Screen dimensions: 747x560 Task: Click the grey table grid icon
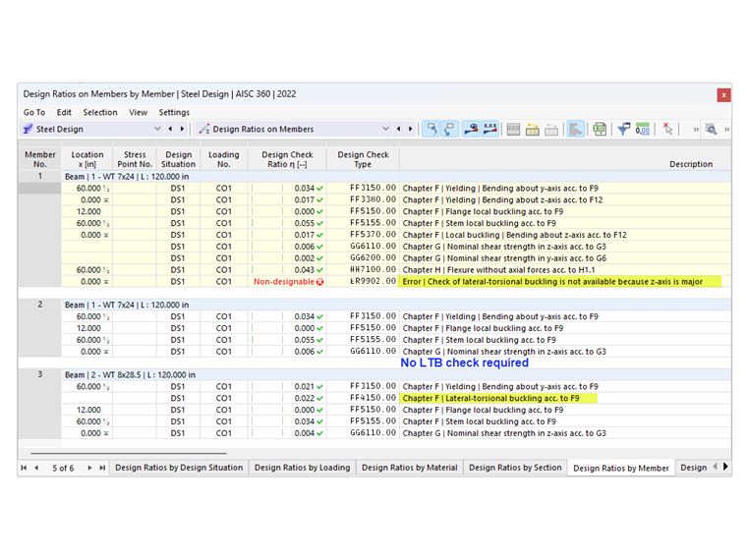pyautogui.click(x=513, y=129)
